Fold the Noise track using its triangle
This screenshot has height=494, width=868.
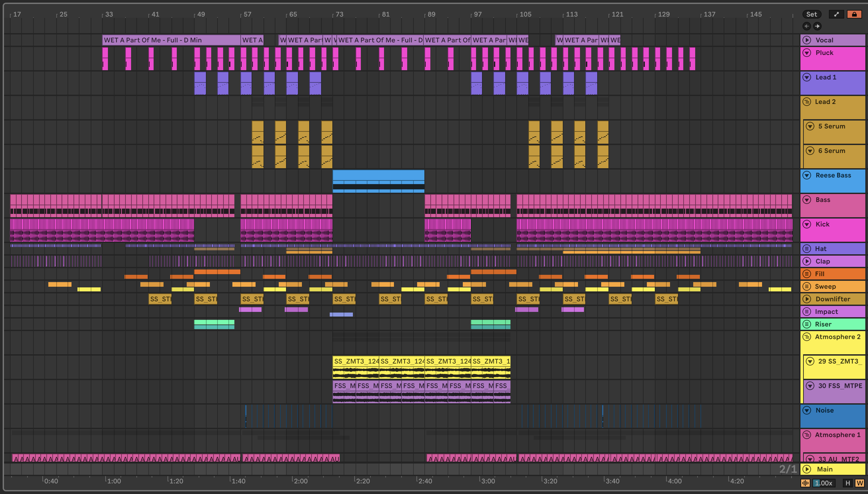pyautogui.click(x=807, y=410)
